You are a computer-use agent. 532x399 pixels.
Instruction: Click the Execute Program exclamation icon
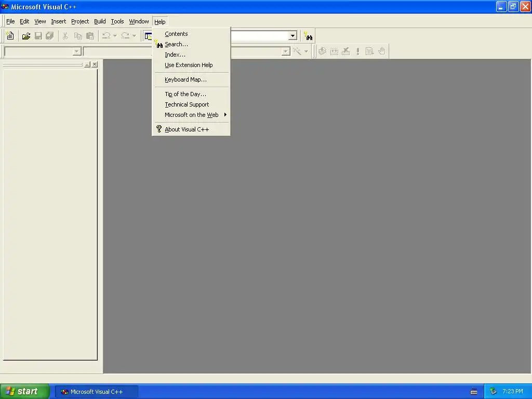(x=357, y=51)
